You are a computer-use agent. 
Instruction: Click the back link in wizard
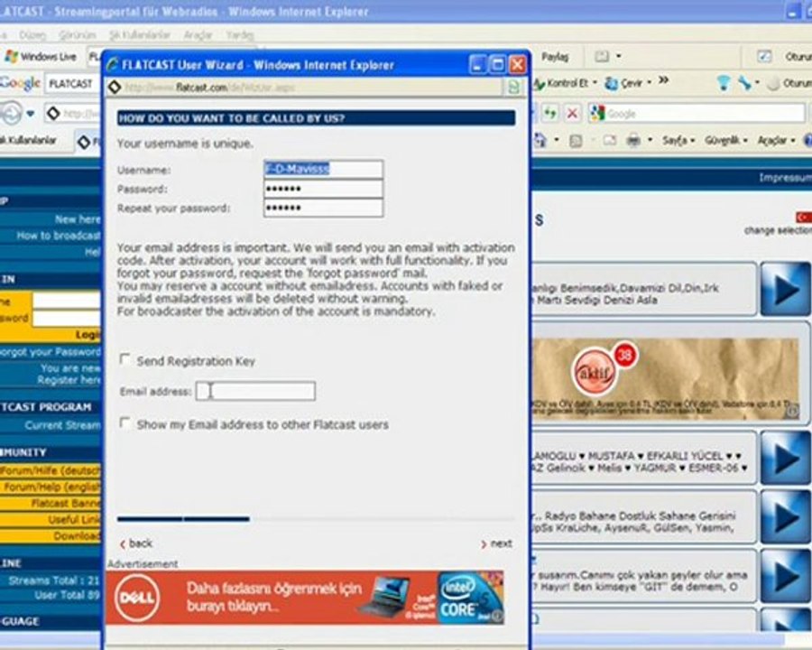136,543
